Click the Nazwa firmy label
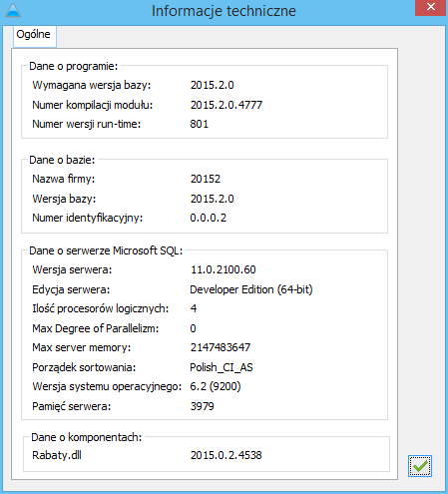The height and width of the screenshot is (494, 448). (64, 179)
